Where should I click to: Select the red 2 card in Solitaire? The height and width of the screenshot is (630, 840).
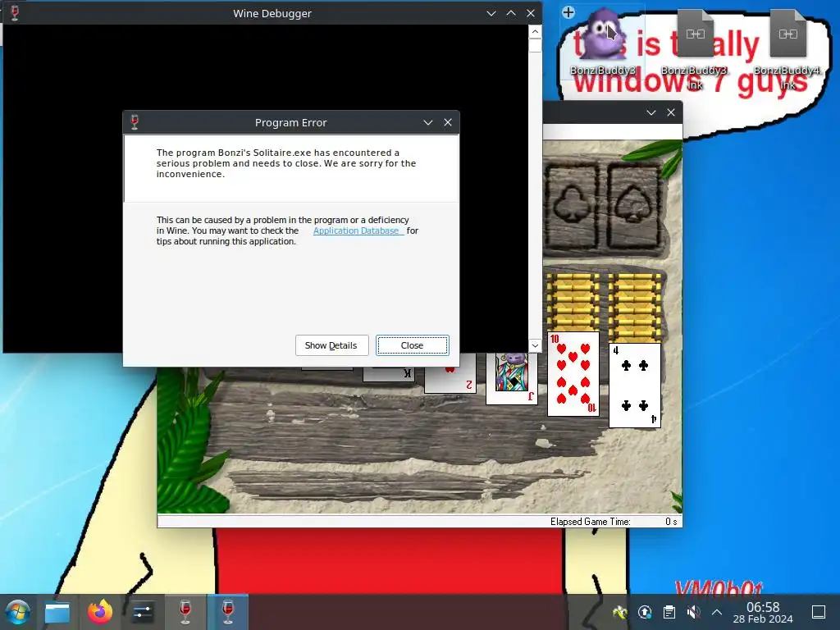click(x=450, y=380)
